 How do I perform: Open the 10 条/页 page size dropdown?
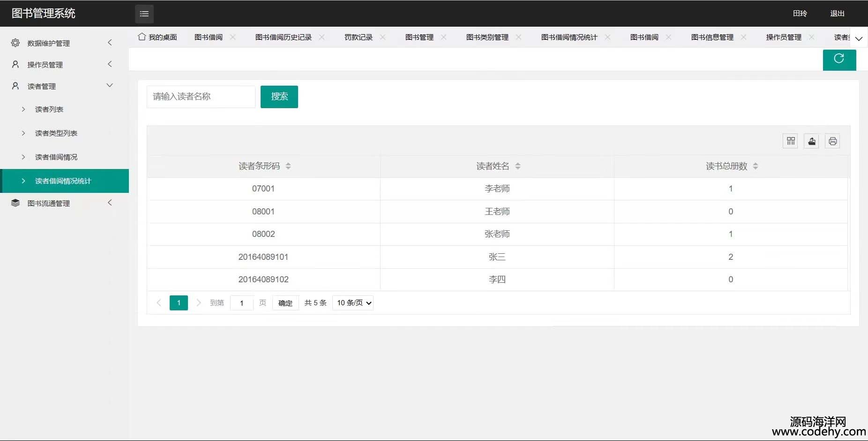click(x=353, y=303)
